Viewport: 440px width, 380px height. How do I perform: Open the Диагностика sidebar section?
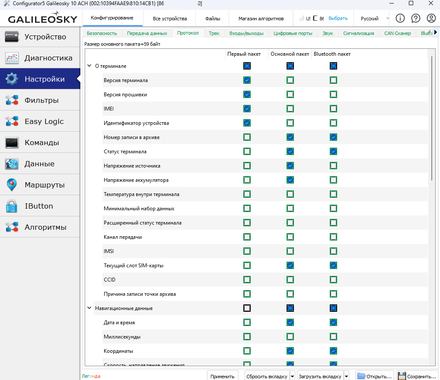(x=40, y=58)
